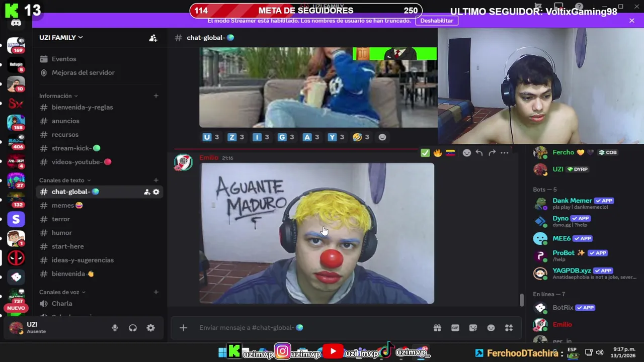Open the recursos channel
Viewport: 644px width, 362px height.
click(65, 134)
